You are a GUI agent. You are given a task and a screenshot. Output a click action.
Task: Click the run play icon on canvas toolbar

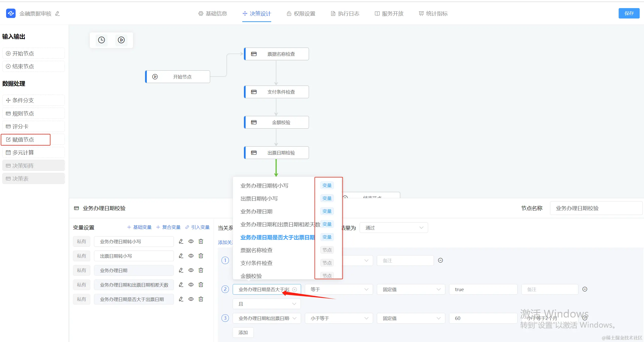pyautogui.click(x=121, y=40)
